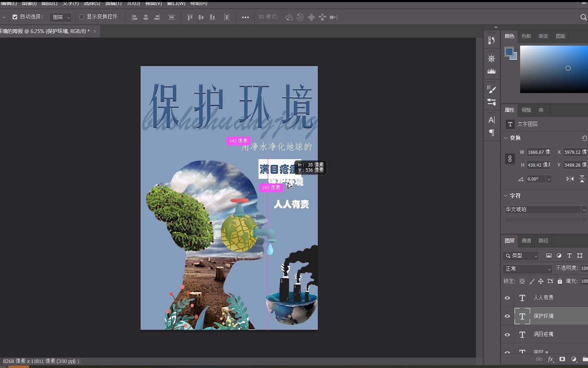
Task: Open the three-dots more align options
Action: [245, 17]
